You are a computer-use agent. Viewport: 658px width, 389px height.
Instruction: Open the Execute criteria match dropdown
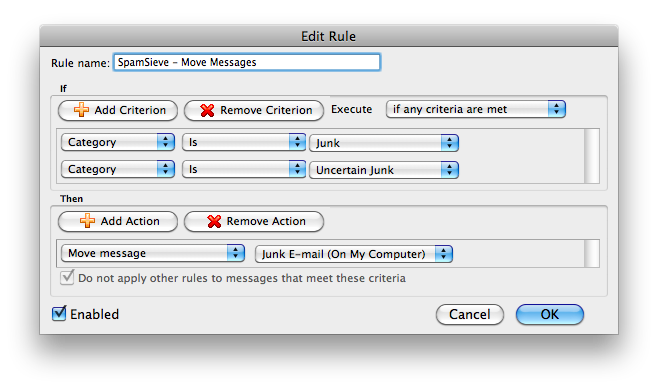[475, 109]
